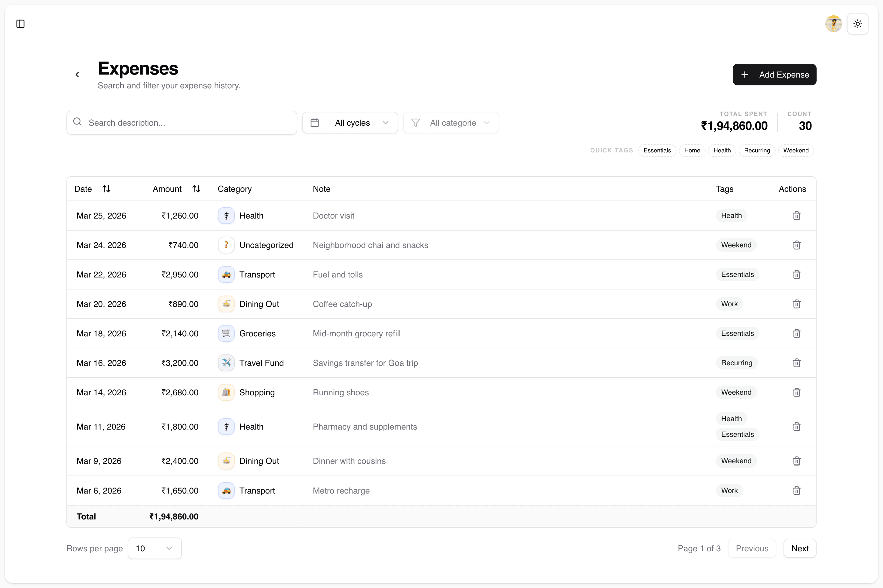
Task: Delete the Doctor visit expense
Action: (x=796, y=215)
